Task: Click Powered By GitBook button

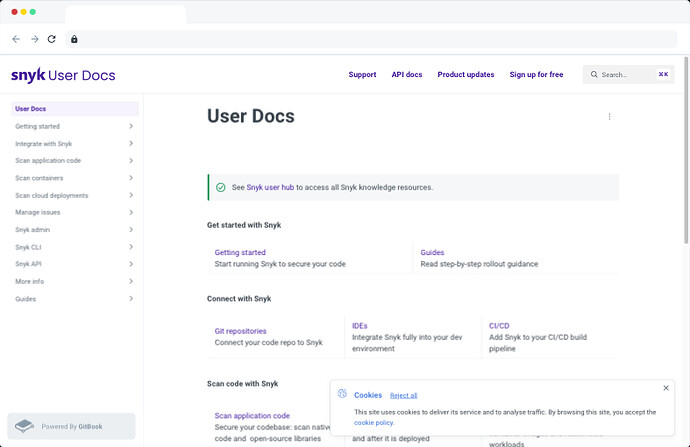Action: (x=71, y=426)
